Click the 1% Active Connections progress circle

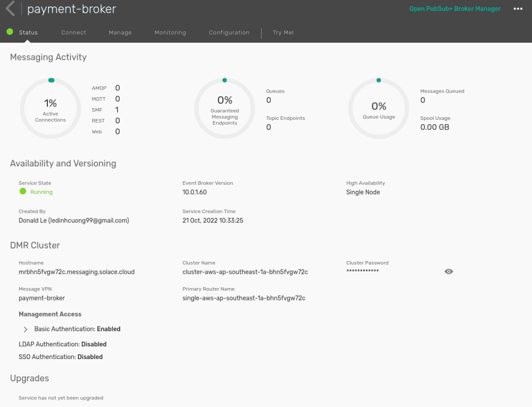(x=51, y=108)
